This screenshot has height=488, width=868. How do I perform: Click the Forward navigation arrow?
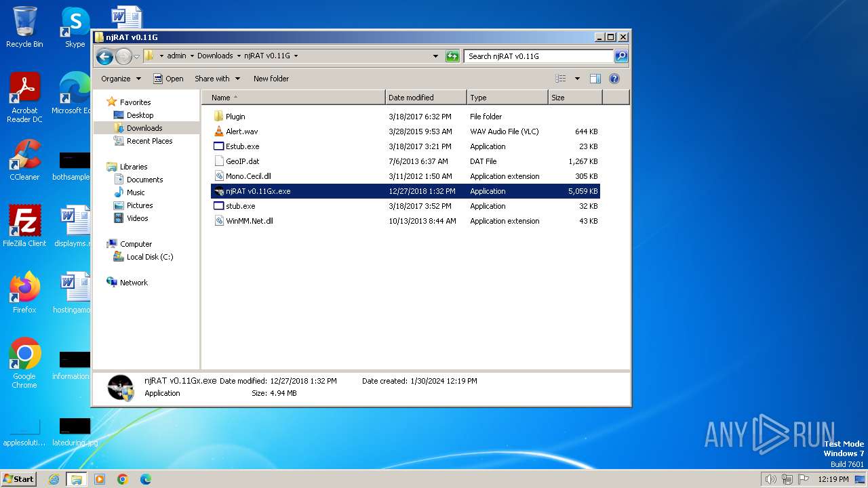[123, 56]
